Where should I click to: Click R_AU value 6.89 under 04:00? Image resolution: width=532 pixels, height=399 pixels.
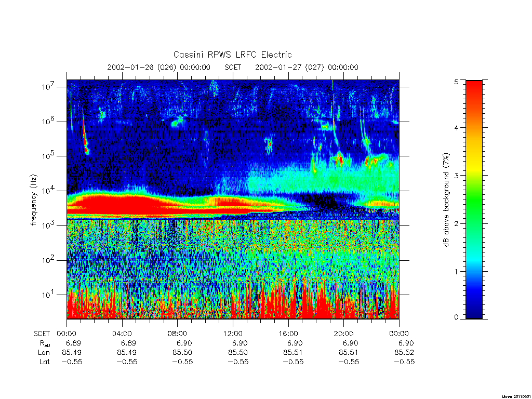(129, 343)
